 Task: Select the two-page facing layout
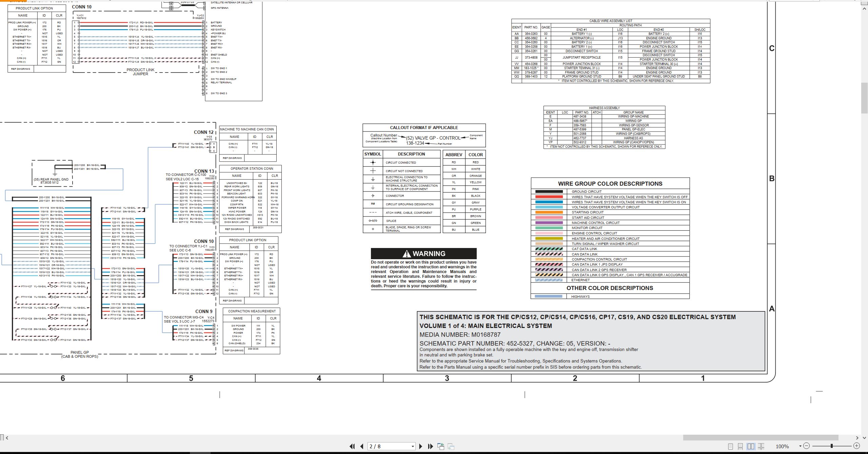pyautogui.click(x=751, y=447)
